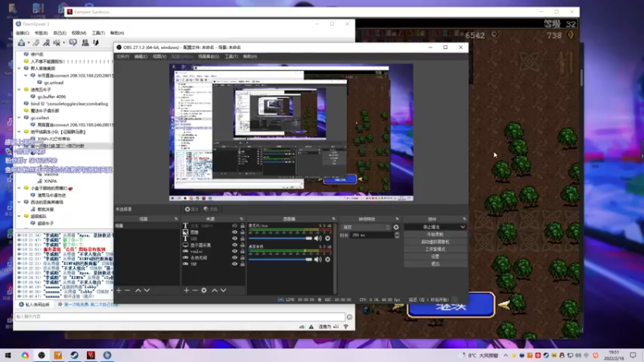Open OBS 设置 from the controls panel
644x362 pixels.
point(435,257)
